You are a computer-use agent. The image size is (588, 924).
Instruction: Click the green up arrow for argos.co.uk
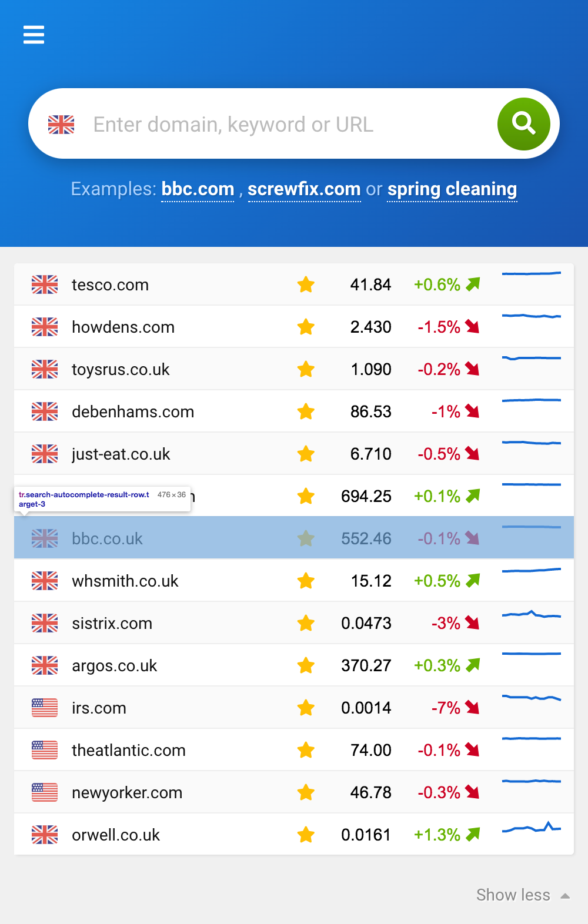(473, 665)
